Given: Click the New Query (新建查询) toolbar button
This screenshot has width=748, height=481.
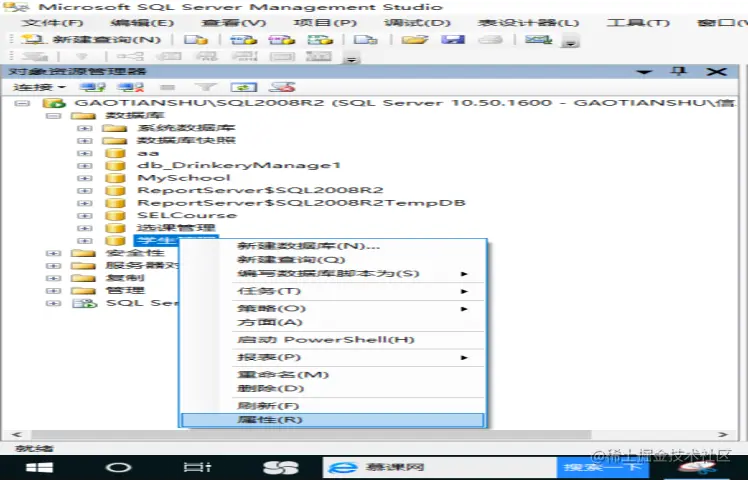Looking at the screenshot, I should click(91, 39).
